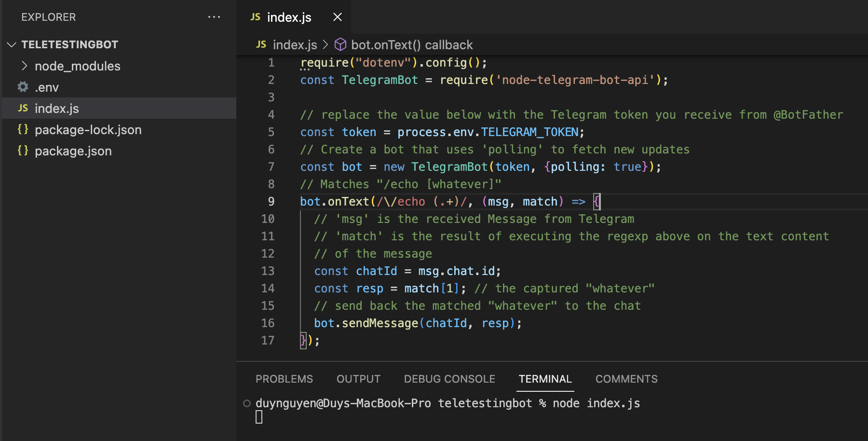
Task: Collapse the TELETESTINGBOT project folder
Action: (12, 45)
